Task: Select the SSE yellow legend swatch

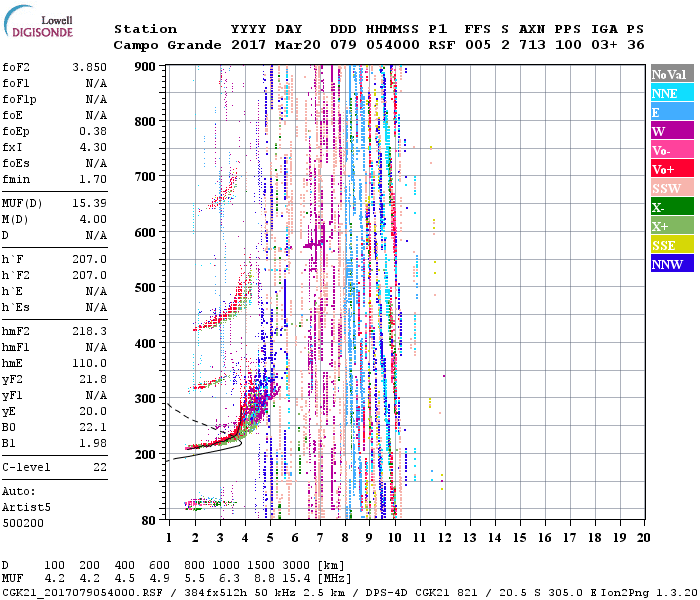Action: coord(672,245)
